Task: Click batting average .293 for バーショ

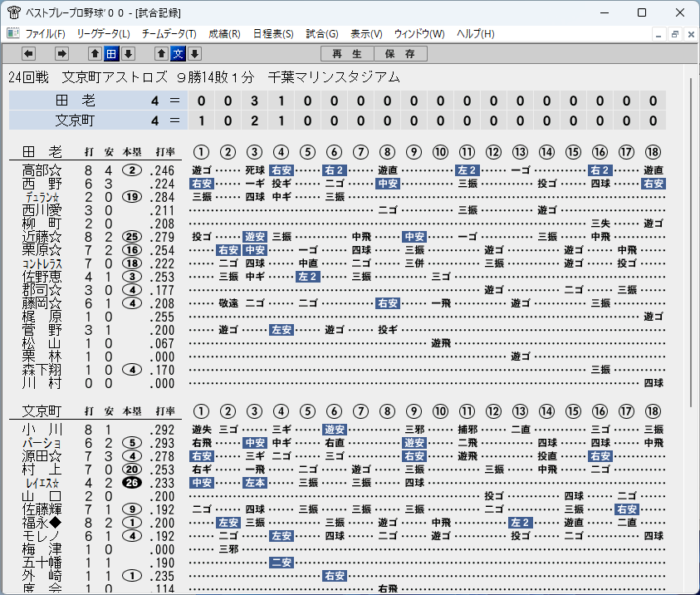Action: point(162,443)
